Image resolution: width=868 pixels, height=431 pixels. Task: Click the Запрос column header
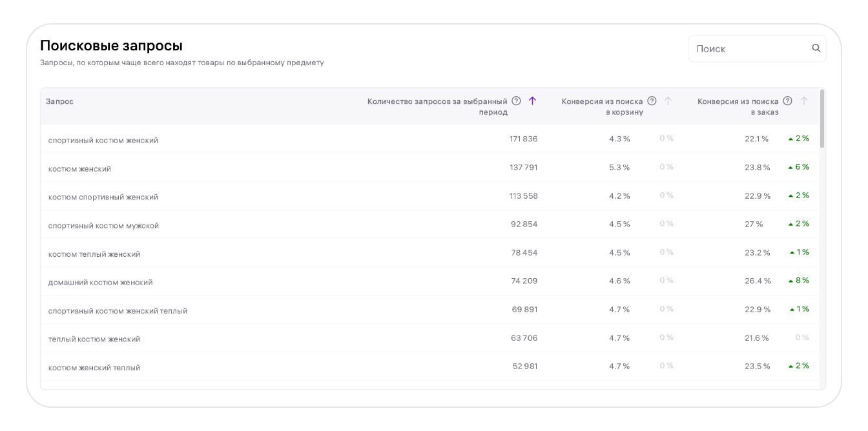pos(59,101)
